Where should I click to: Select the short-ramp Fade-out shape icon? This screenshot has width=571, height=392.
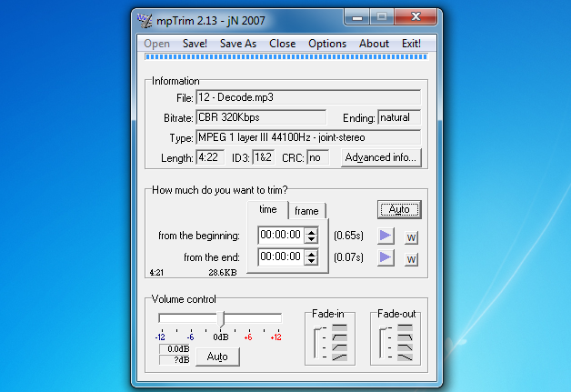pyautogui.click(x=405, y=337)
